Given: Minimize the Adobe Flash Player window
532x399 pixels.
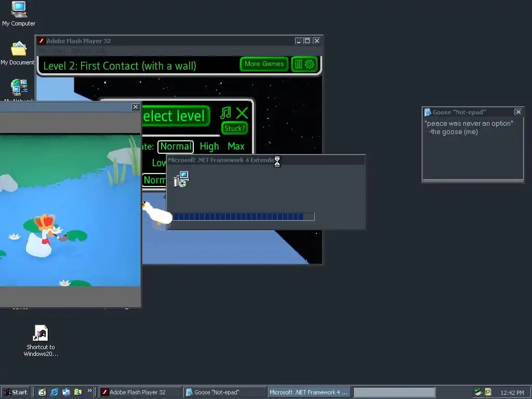Looking at the screenshot, I should point(299,41).
